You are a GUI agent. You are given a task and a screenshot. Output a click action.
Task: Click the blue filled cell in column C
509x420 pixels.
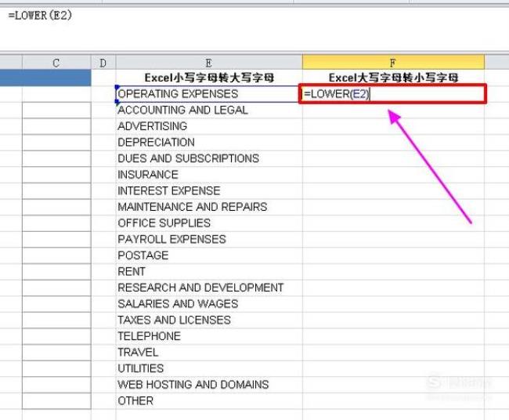(x=45, y=78)
